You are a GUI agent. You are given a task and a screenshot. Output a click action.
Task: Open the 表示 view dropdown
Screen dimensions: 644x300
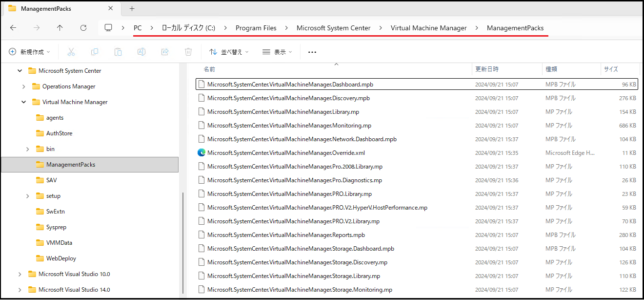pyautogui.click(x=277, y=52)
